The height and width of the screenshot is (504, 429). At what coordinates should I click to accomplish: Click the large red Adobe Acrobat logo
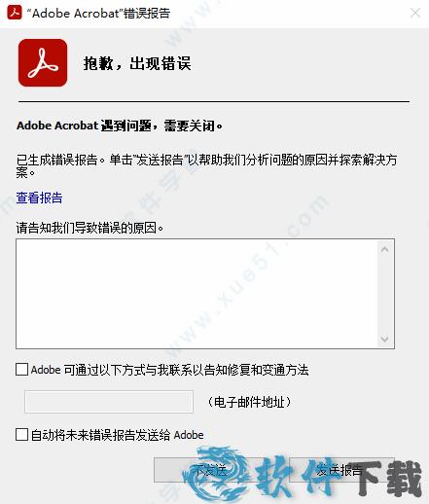(x=43, y=63)
